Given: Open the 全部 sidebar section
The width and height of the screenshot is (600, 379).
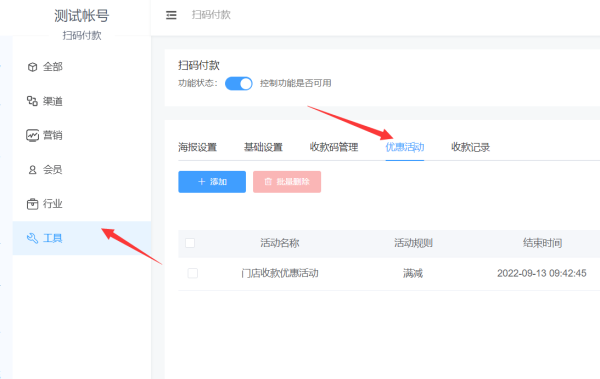Looking at the screenshot, I should [82, 67].
